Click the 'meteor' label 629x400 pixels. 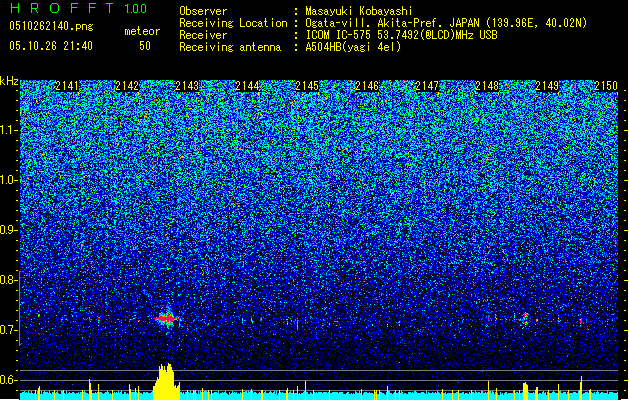pyautogui.click(x=142, y=31)
